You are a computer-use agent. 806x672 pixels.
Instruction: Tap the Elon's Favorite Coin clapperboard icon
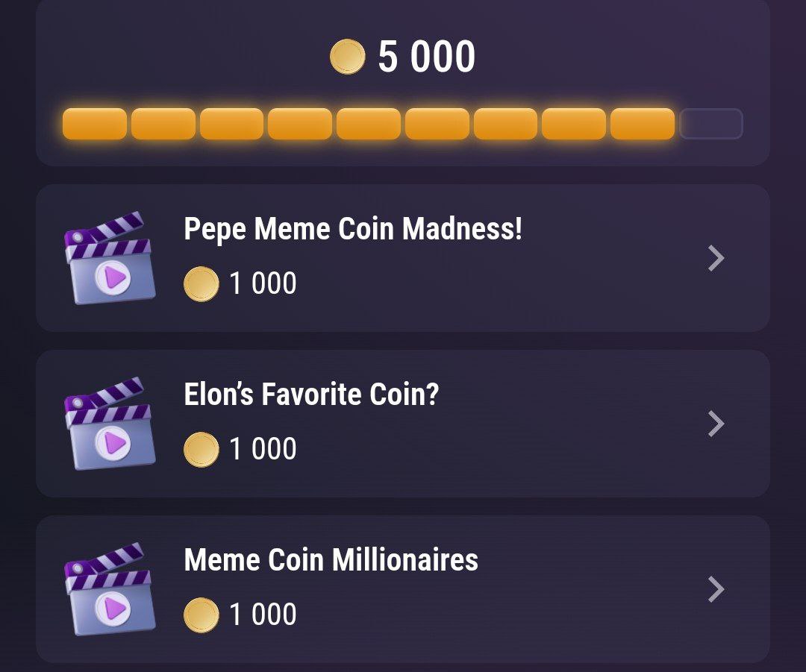(110, 424)
